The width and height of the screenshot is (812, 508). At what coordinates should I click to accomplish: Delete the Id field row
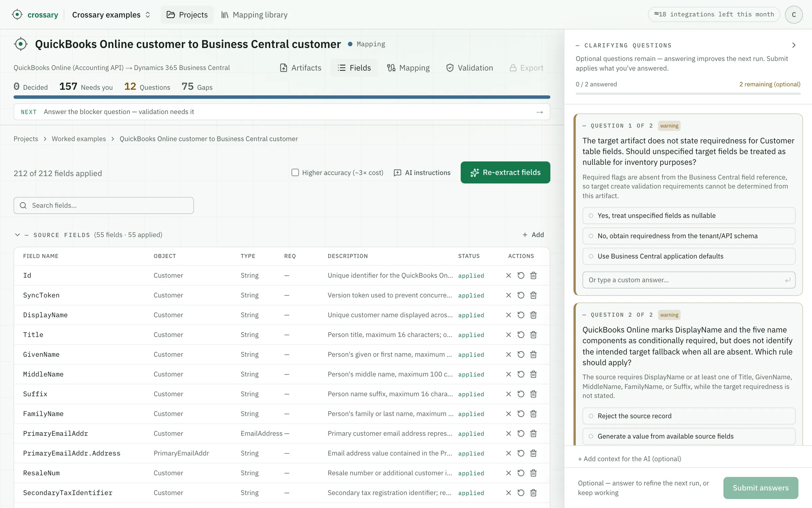[x=534, y=275]
